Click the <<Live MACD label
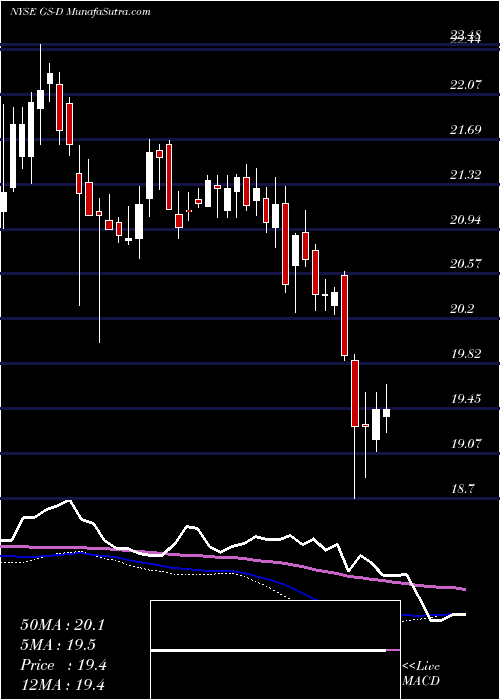The height and width of the screenshot is (700, 500). tap(421, 674)
